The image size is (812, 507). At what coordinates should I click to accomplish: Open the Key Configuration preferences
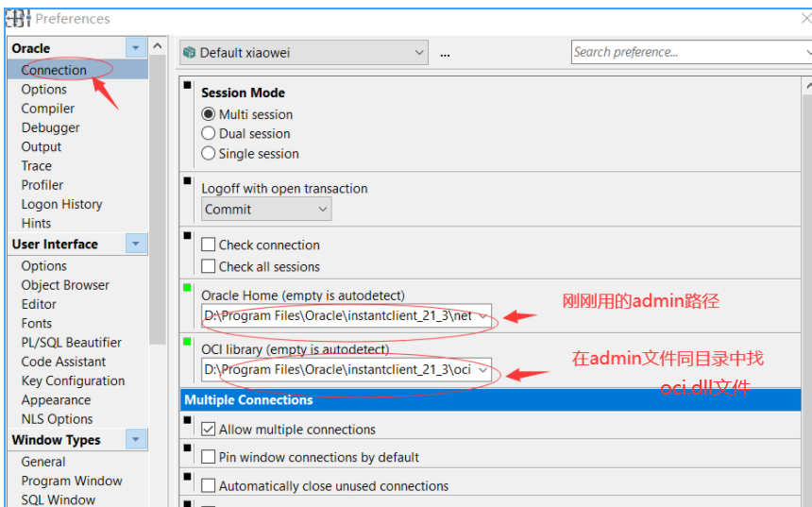73,380
